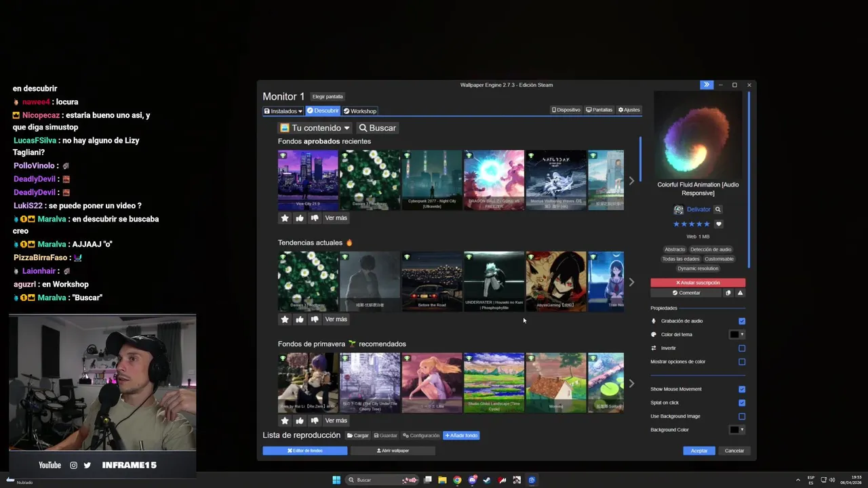Select the Vice City 21:9 wallpaper thumbnail
868x488 pixels.
click(308, 180)
